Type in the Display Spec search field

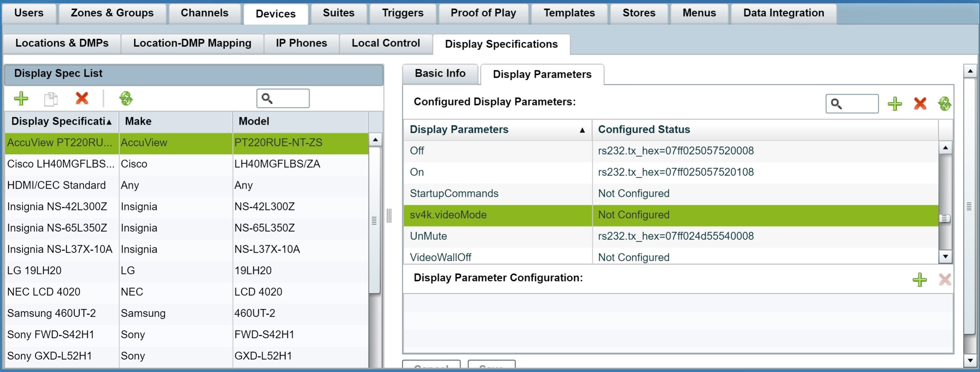[287, 98]
